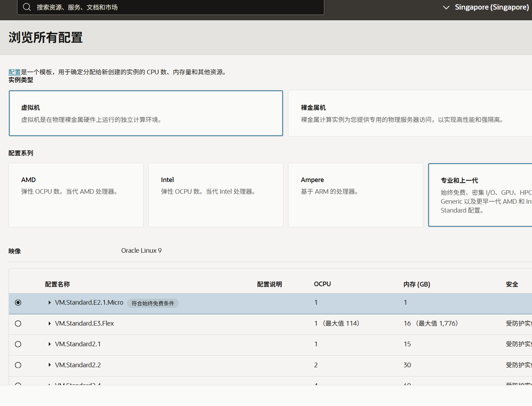Select the VM.Standard.E3.Flex radio button
Screen dimensions: 532x406
pyautogui.click(x=18, y=324)
